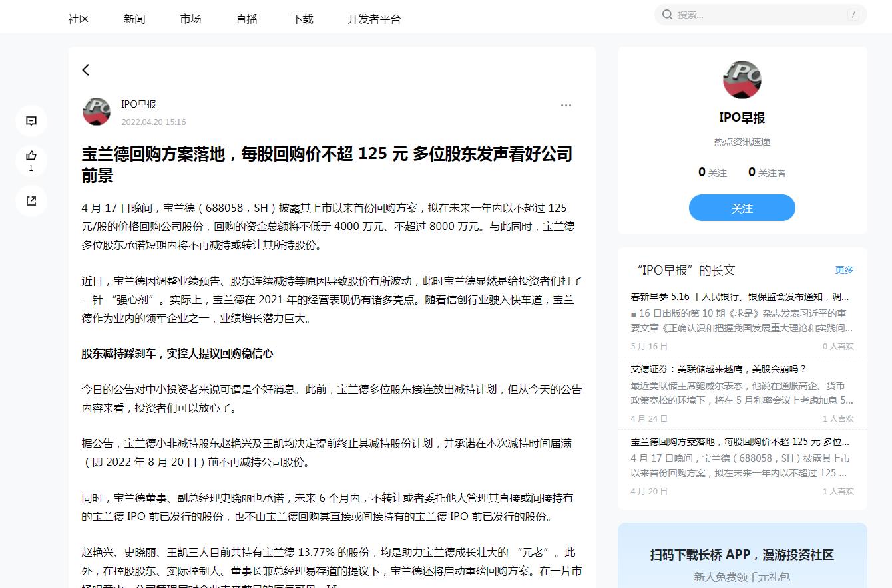The image size is (892, 588).
Task: Open the 市场 nav menu
Action: [x=190, y=19]
